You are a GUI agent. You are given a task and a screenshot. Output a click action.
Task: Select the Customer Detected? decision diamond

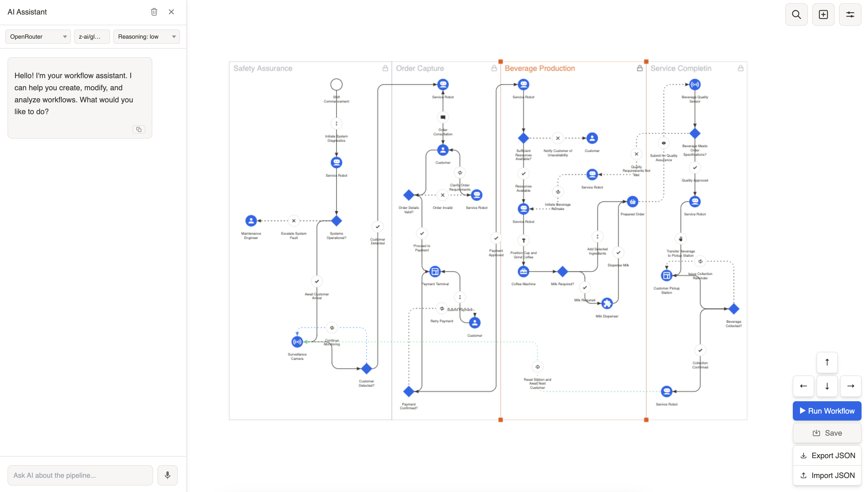coord(366,368)
